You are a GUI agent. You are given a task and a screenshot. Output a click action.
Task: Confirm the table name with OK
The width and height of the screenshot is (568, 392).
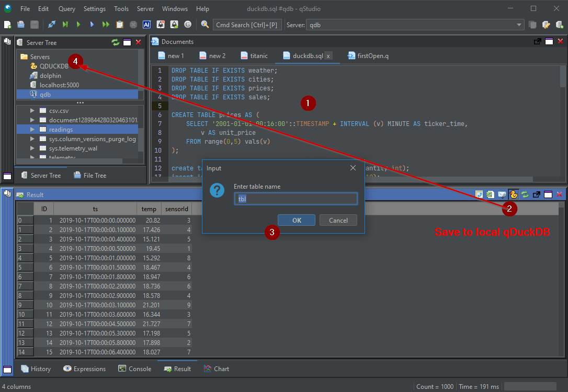[x=297, y=220]
